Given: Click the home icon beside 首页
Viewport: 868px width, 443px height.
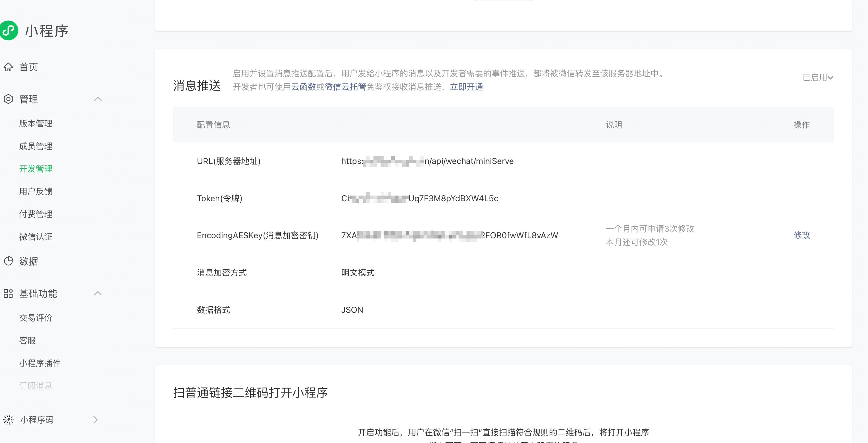Looking at the screenshot, I should tap(8, 67).
